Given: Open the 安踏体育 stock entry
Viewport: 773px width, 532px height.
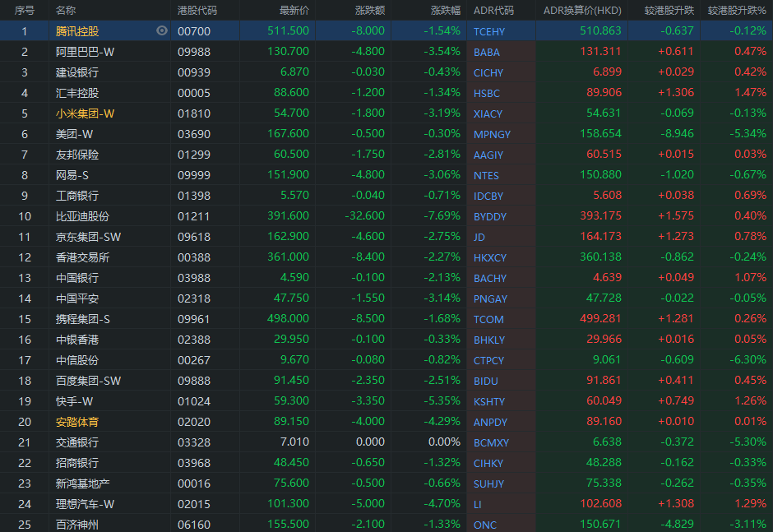Looking at the screenshot, I should [x=77, y=422].
